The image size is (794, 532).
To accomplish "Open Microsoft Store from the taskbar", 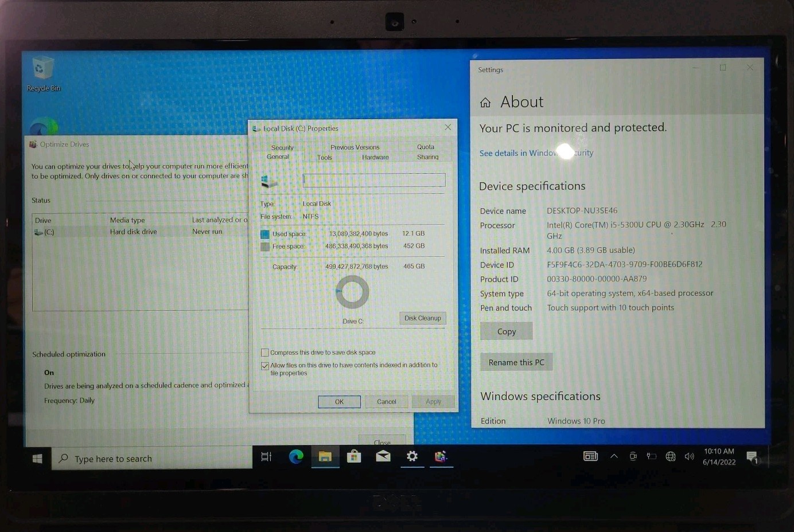I will [354, 456].
